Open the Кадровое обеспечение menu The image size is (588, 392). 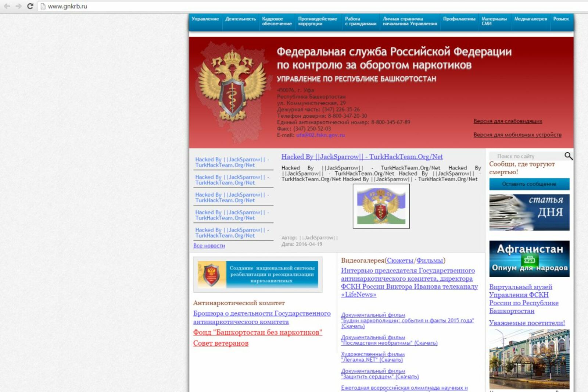pyautogui.click(x=277, y=21)
